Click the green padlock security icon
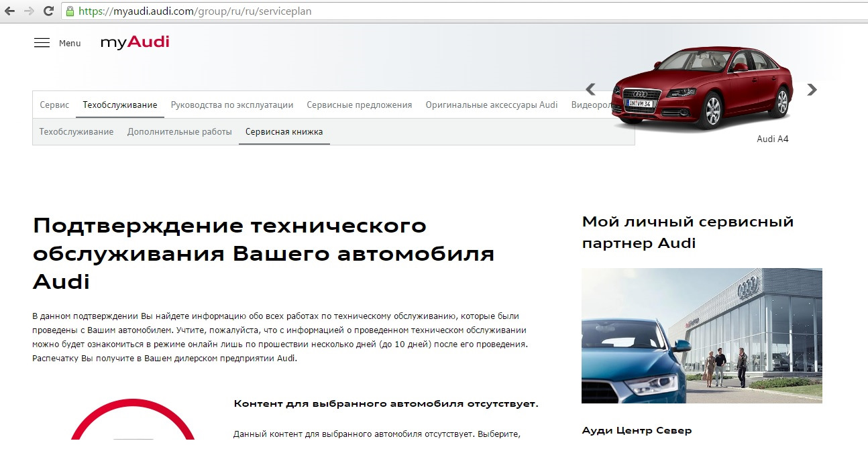The image size is (868, 449). coord(70,11)
